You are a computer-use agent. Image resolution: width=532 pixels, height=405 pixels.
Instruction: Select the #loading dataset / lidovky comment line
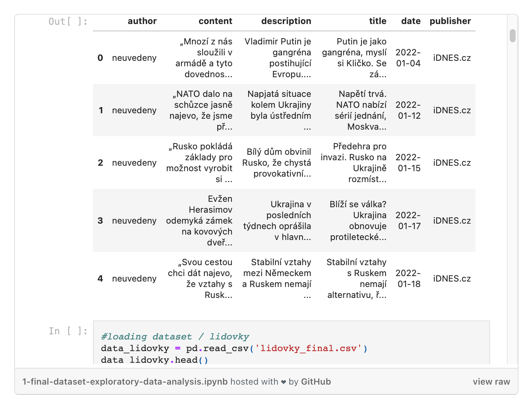coord(175,336)
